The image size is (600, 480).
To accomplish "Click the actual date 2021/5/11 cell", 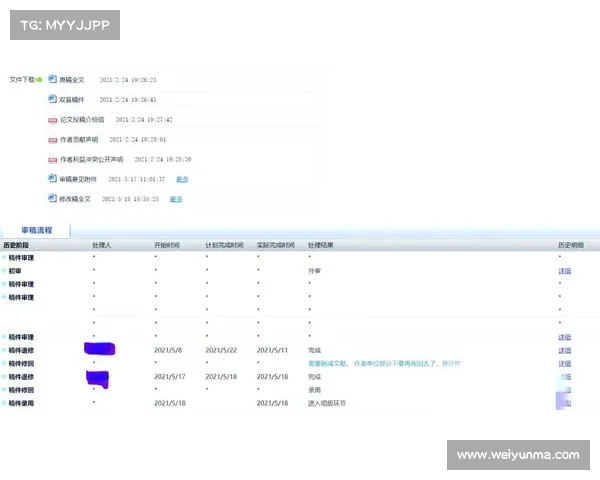I will click(272, 350).
